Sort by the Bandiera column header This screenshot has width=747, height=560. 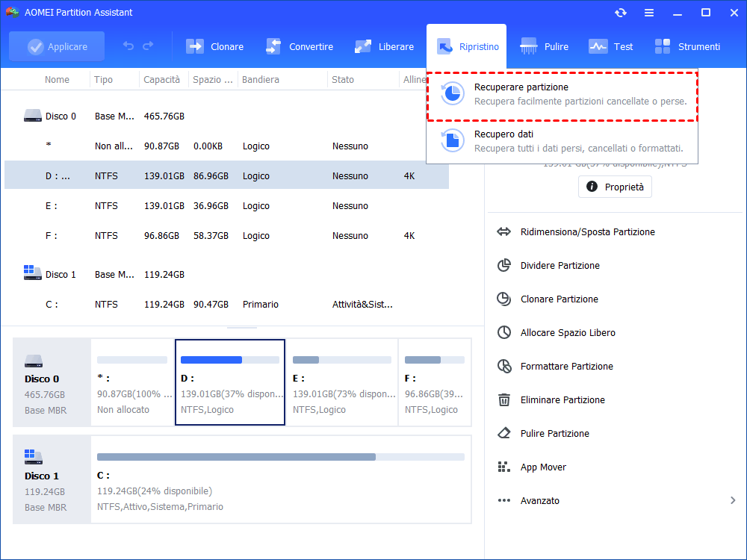[x=260, y=80]
